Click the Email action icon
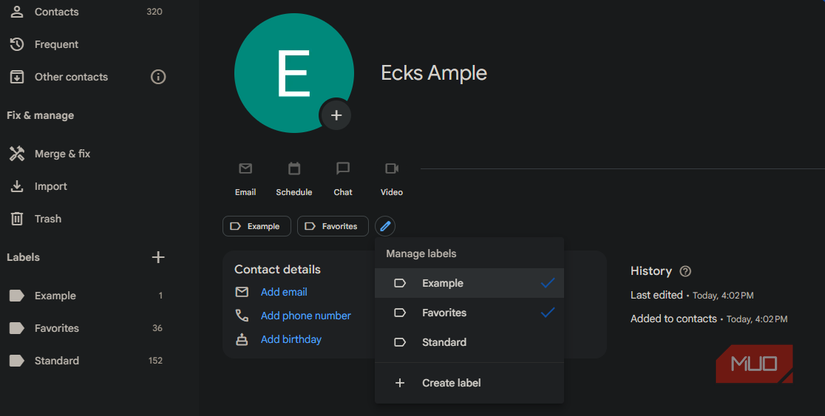The image size is (825, 416). (x=245, y=169)
